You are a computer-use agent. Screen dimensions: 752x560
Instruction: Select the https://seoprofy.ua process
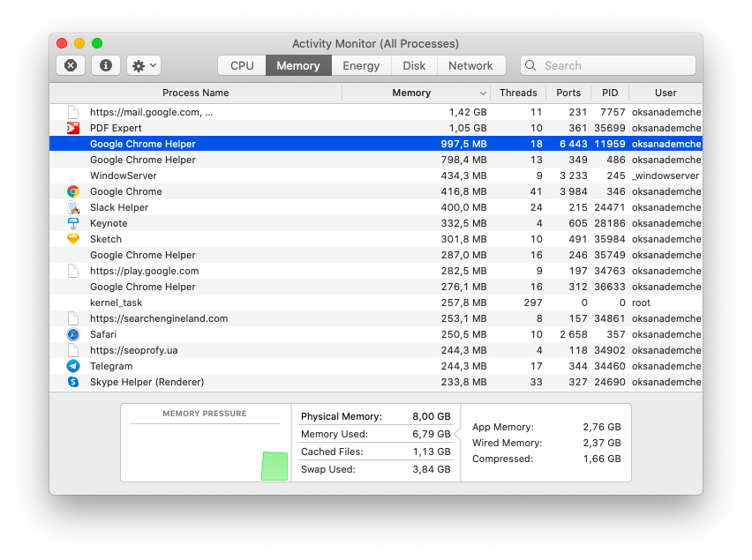[x=376, y=350]
